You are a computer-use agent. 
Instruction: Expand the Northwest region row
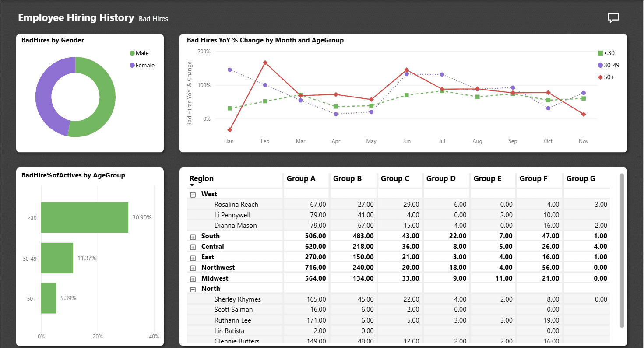pos(193,268)
